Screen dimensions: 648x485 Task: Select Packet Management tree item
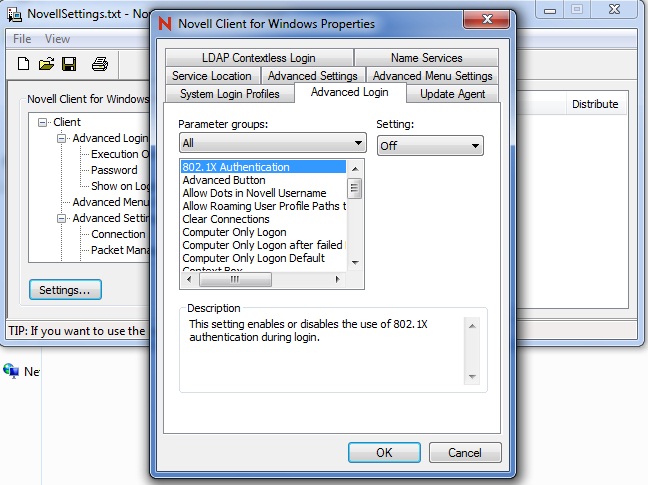[120, 250]
